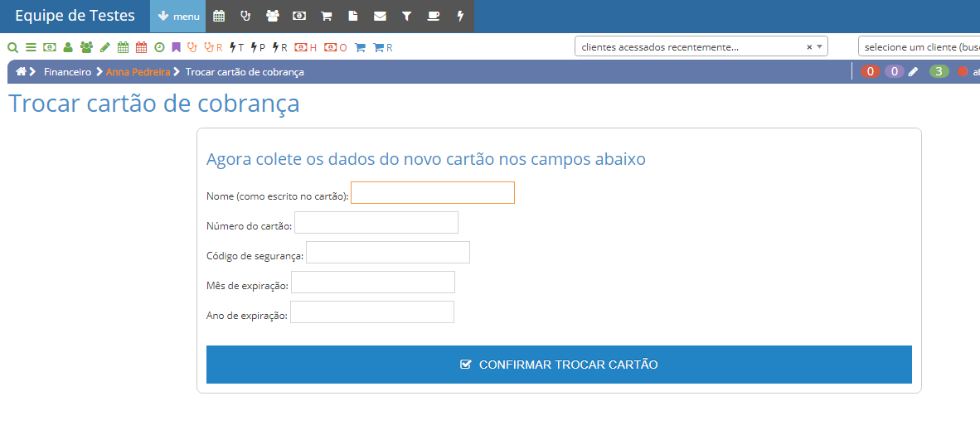
Task: Focus the 'Código de segurança' field
Action: pyautogui.click(x=387, y=253)
